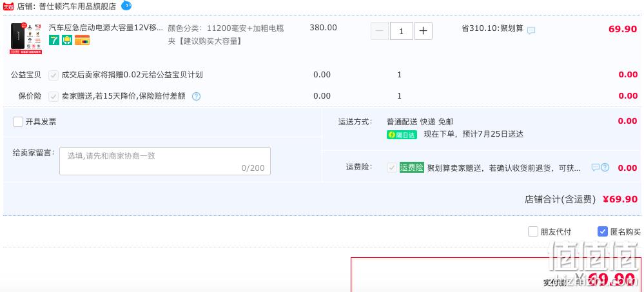644x292 pixels.
Task: Toggle the 保价险 price protection checkbox
Action: [x=54, y=97]
